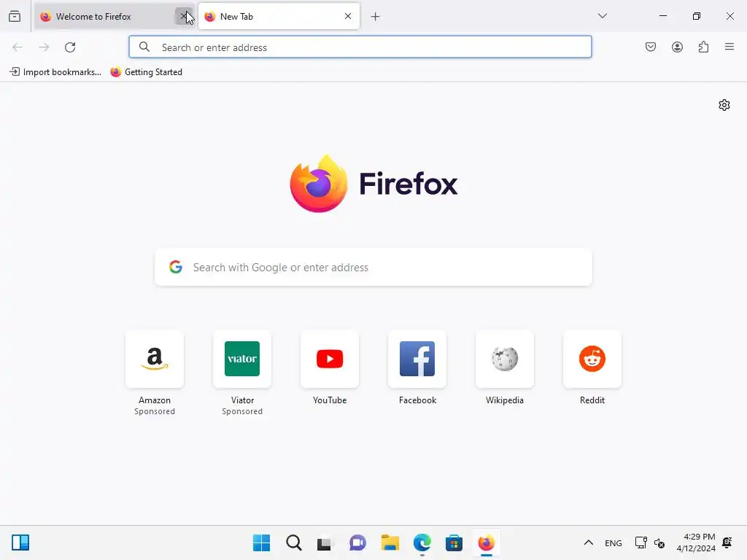The image size is (747, 560).
Task: Open Microsoft Store from taskbar
Action: click(454, 542)
